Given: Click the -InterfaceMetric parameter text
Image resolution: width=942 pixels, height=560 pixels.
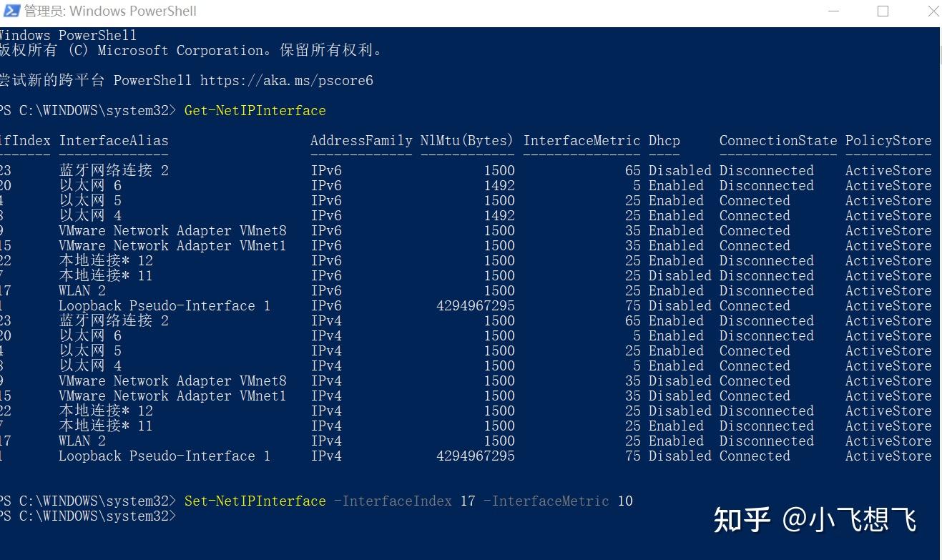Looking at the screenshot, I should [546, 501].
